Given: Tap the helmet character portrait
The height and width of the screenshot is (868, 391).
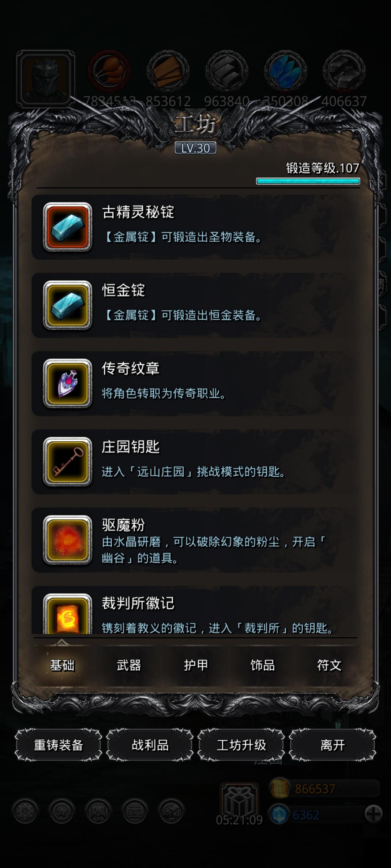Looking at the screenshot, I should pyautogui.click(x=46, y=78).
